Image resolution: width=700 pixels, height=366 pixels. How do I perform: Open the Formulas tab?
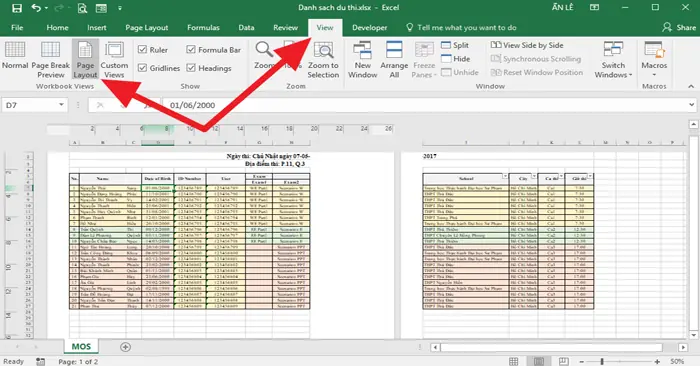203,28
